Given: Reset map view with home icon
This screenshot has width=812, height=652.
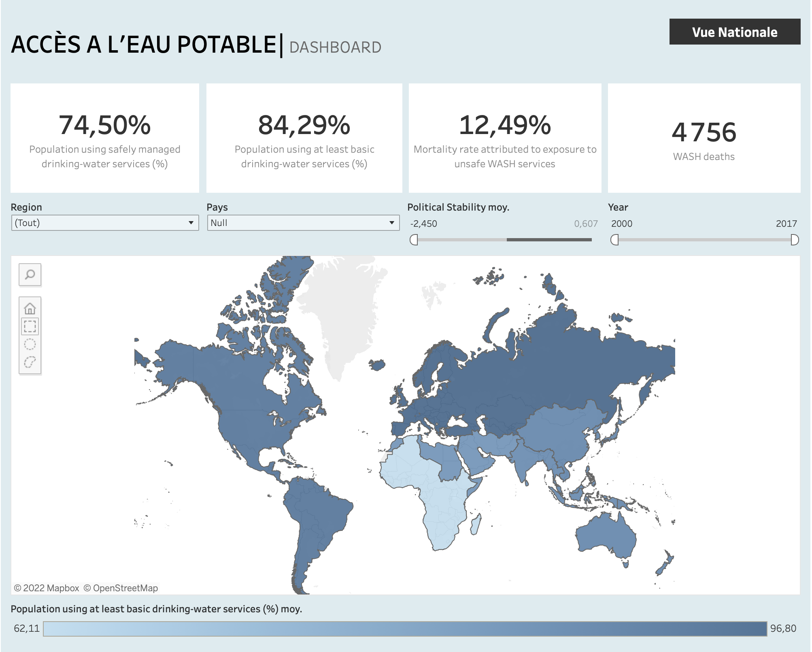Looking at the screenshot, I should 30,309.
